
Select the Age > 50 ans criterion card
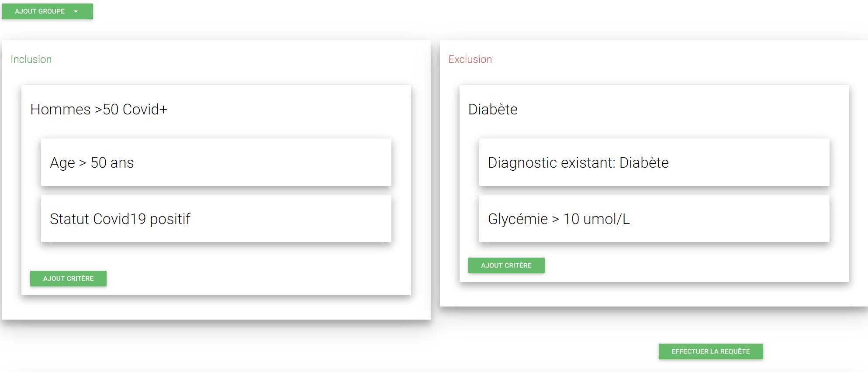click(x=216, y=162)
